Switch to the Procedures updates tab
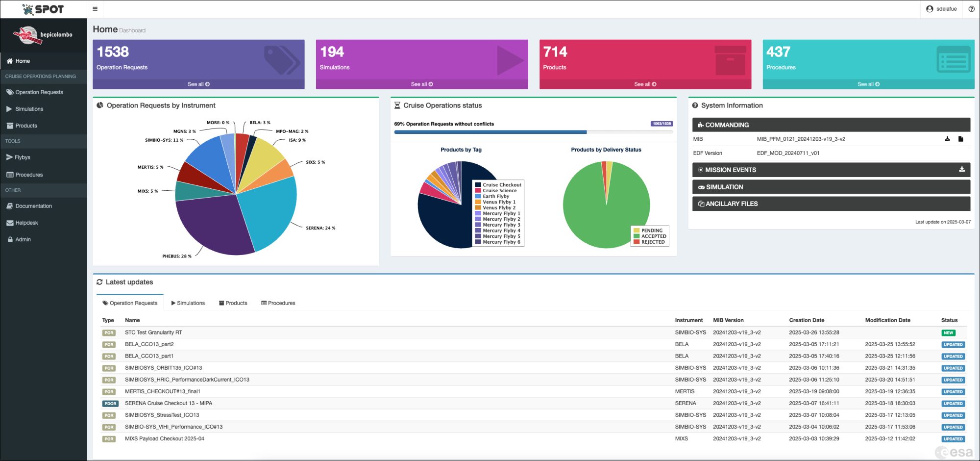The width and height of the screenshot is (980, 461). click(x=278, y=303)
